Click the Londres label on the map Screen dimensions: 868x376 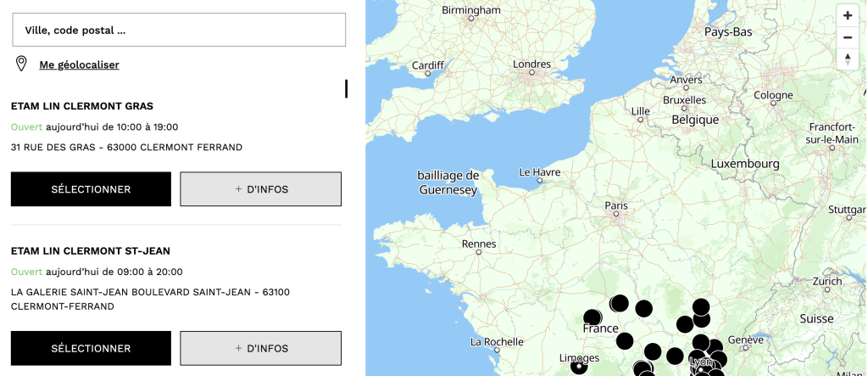(531, 64)
